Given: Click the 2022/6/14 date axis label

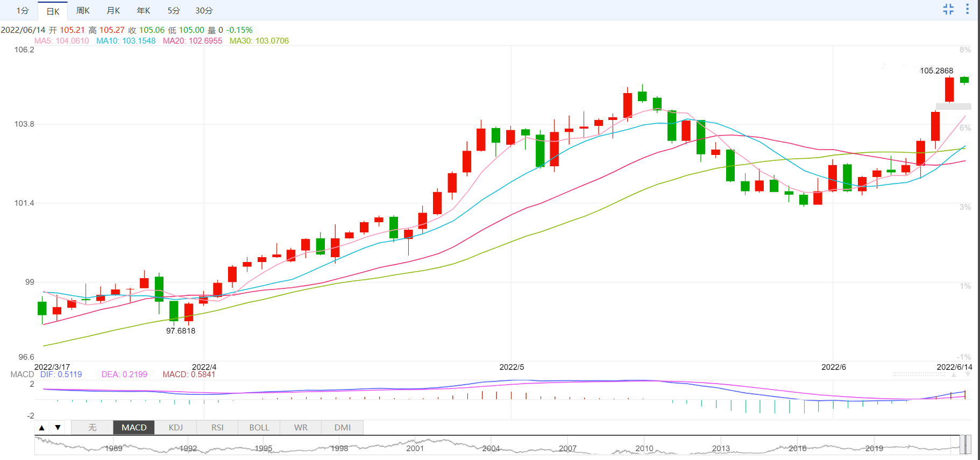Looking at the screenshot, I should [x=955, y=367].
